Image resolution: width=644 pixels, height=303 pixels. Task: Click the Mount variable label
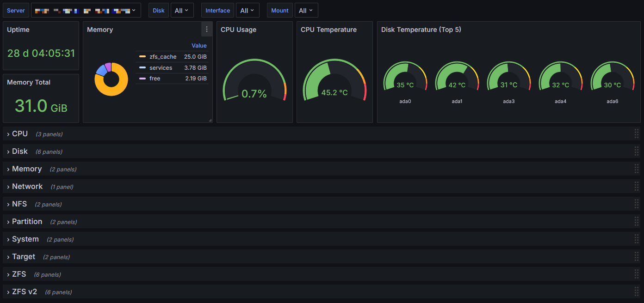coord(280,10)
